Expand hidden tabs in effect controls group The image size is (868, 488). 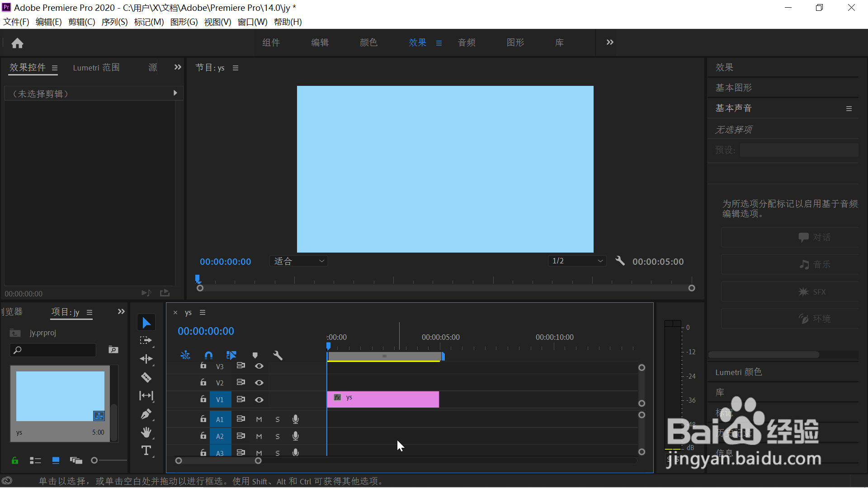pos(178,67)
